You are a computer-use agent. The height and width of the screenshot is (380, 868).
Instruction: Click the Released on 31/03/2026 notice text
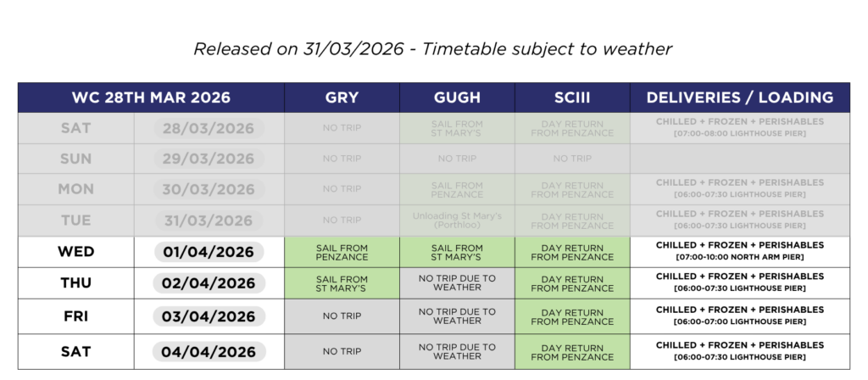click(x=433, y=49)
